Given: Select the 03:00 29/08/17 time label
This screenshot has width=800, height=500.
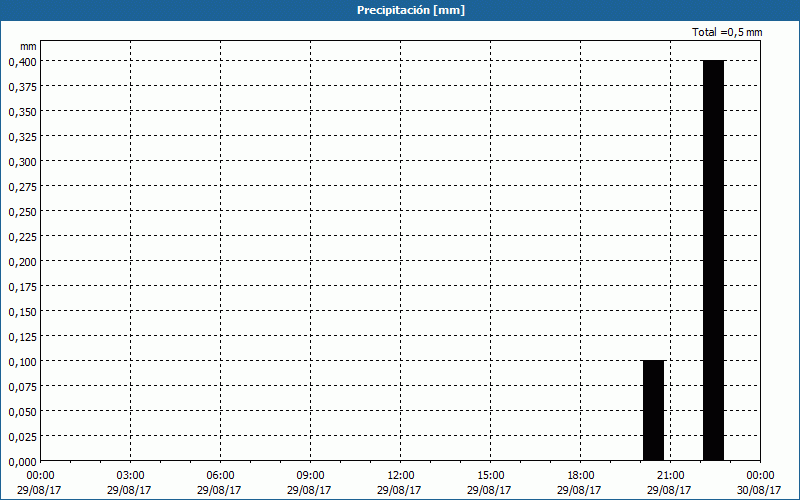Looking at the screenshot, I should click(129, 483).
